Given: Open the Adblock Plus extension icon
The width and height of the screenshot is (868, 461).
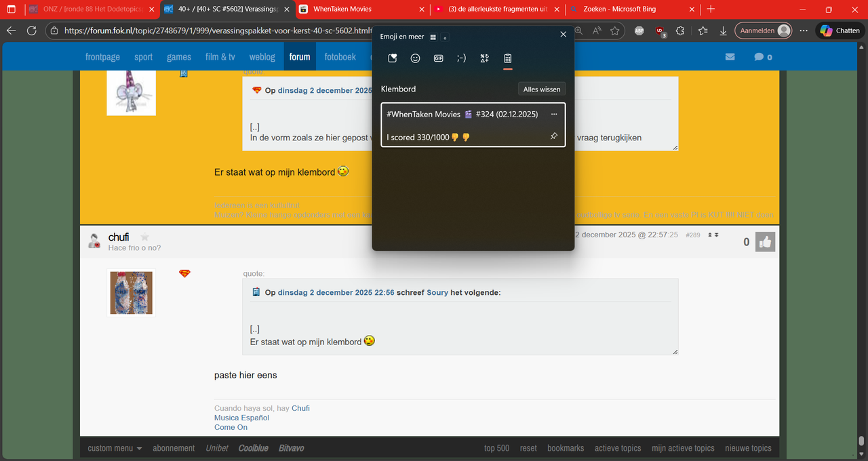Looking at the screenshot, I should pos(639,31).
